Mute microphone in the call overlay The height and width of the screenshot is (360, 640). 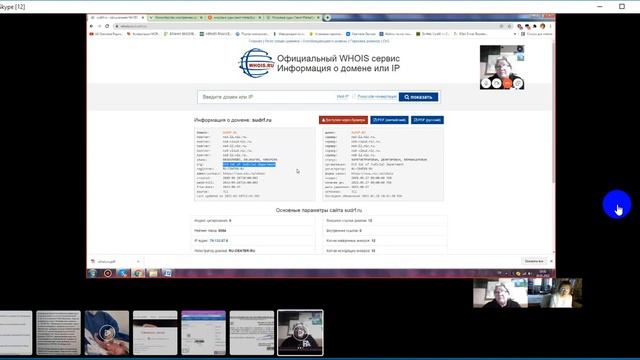[486, 83]
